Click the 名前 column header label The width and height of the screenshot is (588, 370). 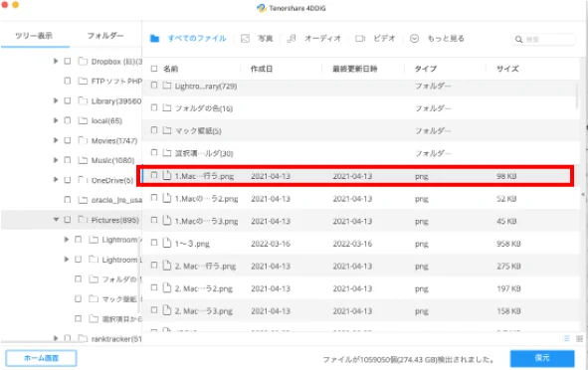tap(170, 69)
